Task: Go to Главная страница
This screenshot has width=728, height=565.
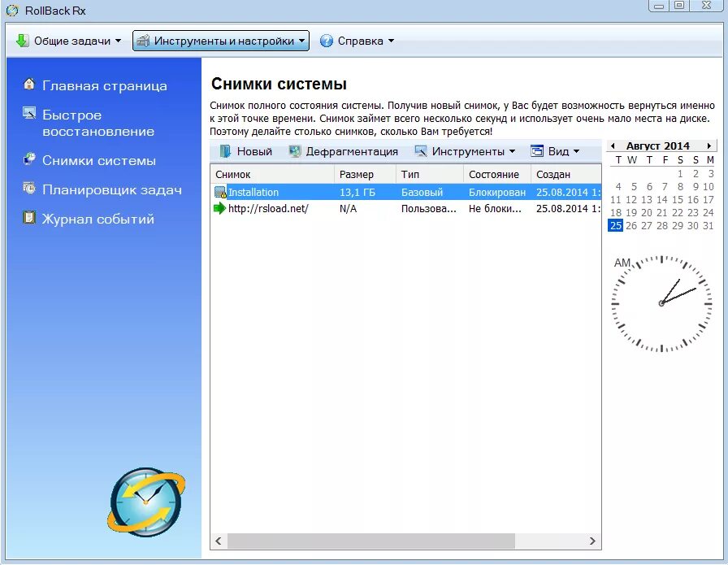Action: tap(105, 86)
